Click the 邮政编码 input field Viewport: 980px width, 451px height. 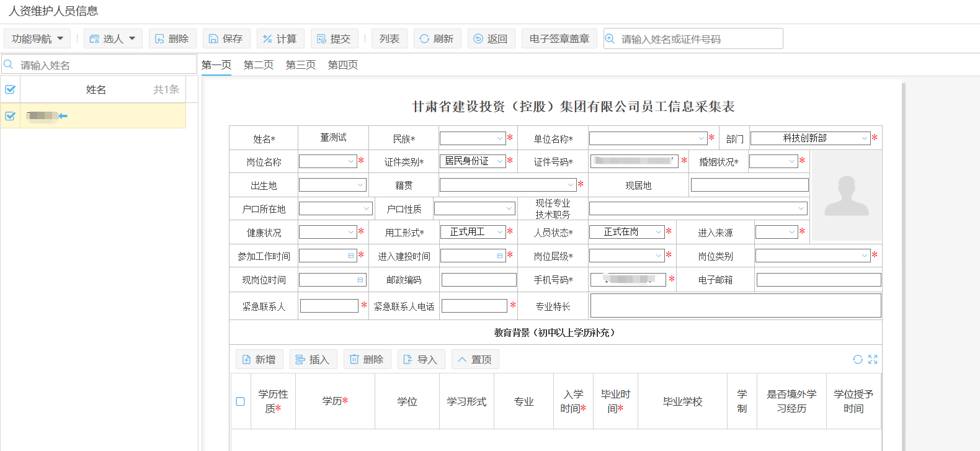(479, 280)
